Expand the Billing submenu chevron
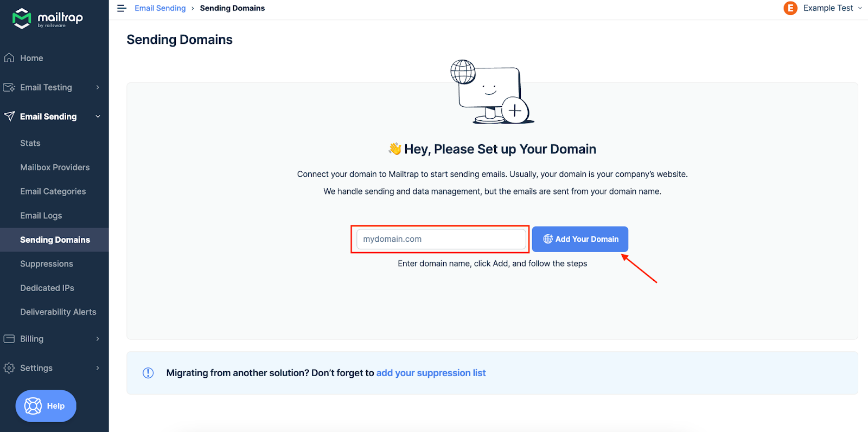Screen dimensions: 868x432 [x=98, y=339]
